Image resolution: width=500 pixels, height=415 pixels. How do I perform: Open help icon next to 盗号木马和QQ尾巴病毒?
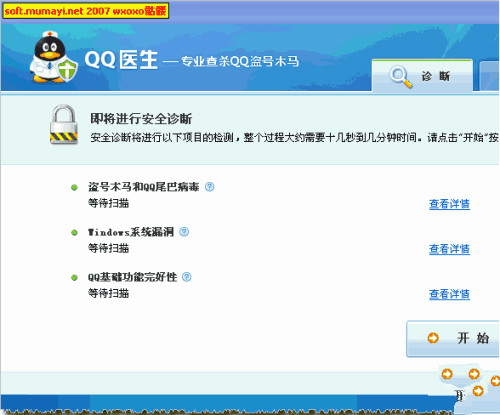(209, 187)
